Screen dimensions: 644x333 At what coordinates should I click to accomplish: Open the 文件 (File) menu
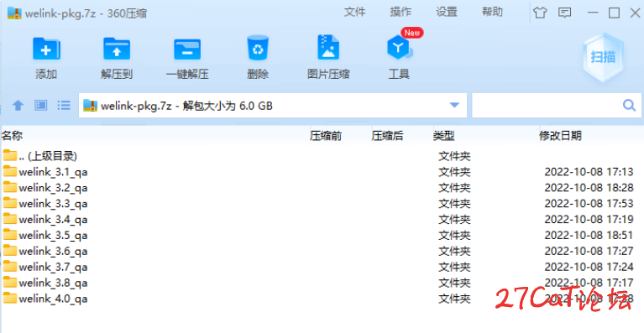(354, 13)
